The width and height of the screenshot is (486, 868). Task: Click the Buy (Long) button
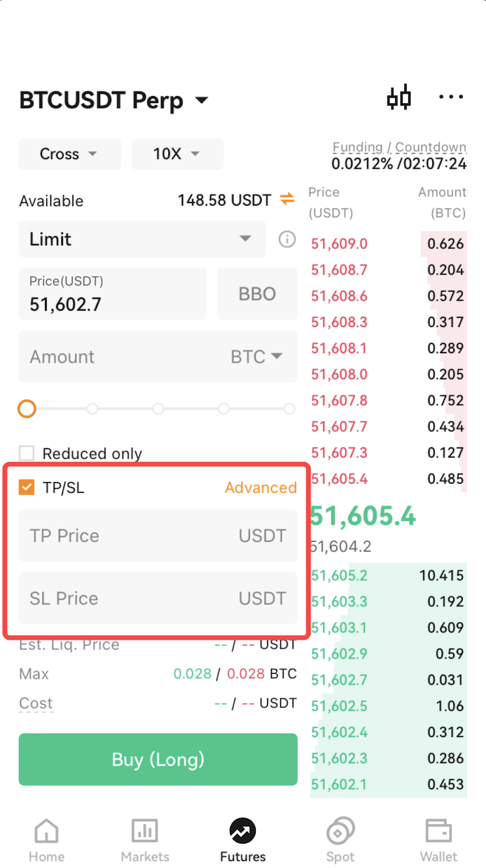click(158, 759)
